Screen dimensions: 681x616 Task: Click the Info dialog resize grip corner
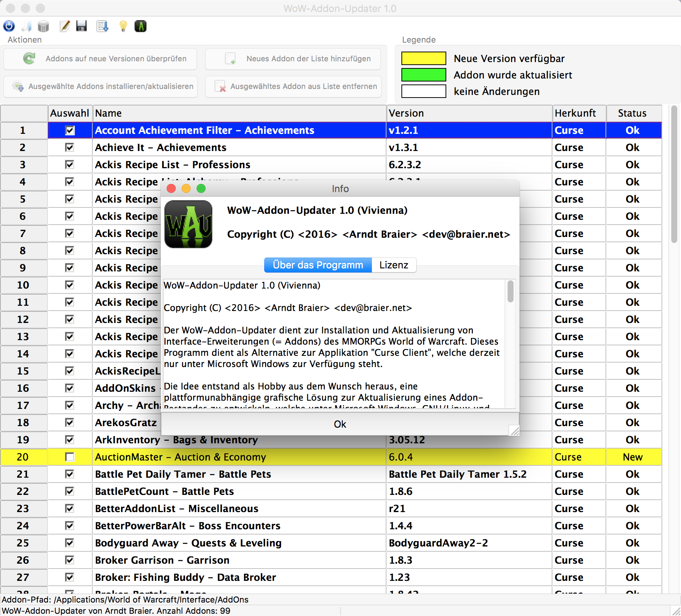click(x=515, y=431)
